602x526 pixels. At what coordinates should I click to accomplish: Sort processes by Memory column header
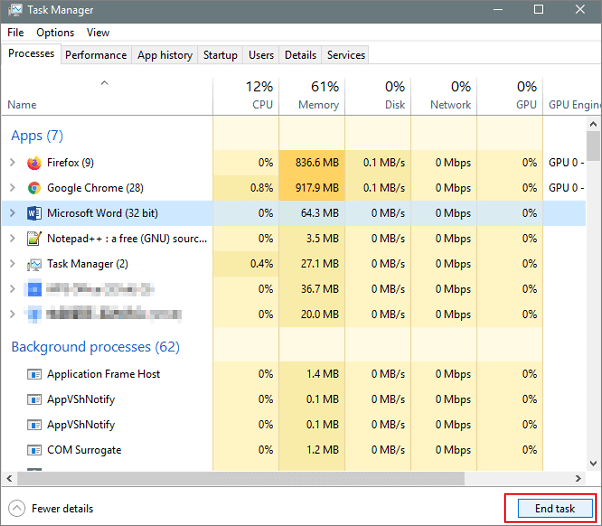[x=318, y=96]
